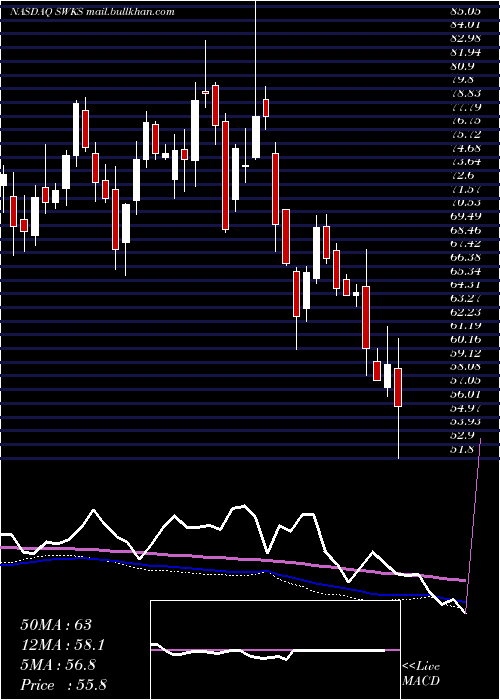The height and width of the screenshot is (700, 500).
Task: Select the 75.72 price level label
Action: tap(466, 135)
